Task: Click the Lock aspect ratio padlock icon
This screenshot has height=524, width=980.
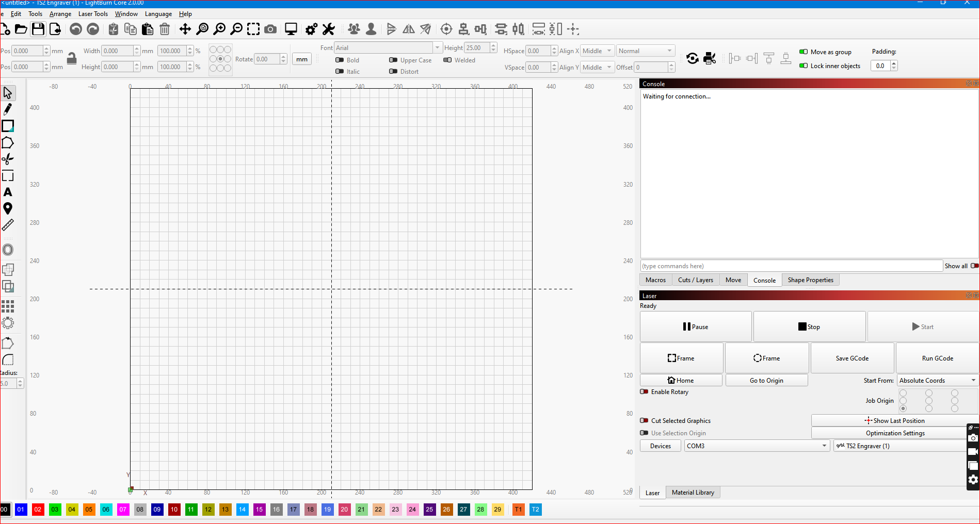Action: coord(72,58)
